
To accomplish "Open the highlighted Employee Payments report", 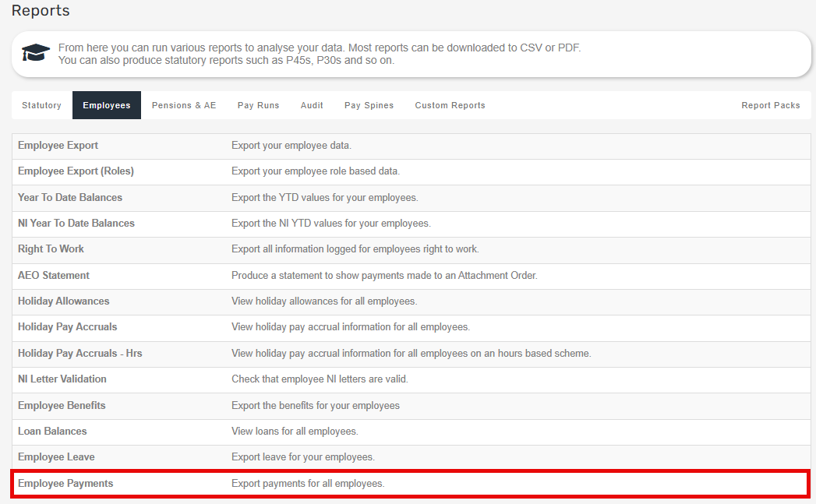I will point(65,483).
